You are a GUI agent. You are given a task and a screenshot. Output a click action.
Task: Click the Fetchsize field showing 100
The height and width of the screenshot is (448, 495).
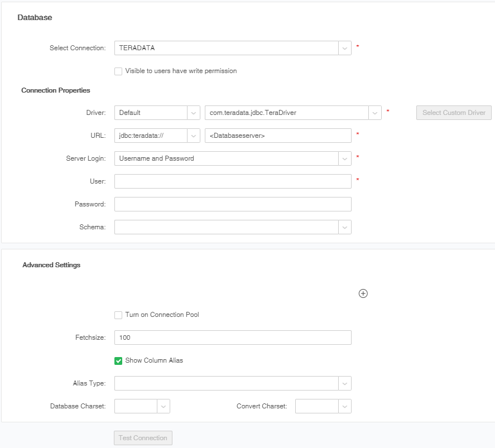pyautogui.click(x=233, y=338)
